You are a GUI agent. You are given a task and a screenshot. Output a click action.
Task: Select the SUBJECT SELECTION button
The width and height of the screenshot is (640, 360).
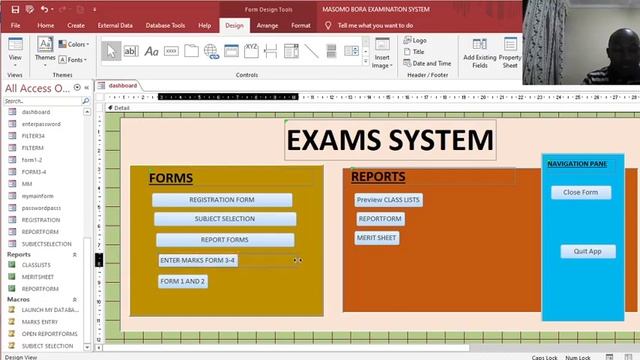pos(225,219)
